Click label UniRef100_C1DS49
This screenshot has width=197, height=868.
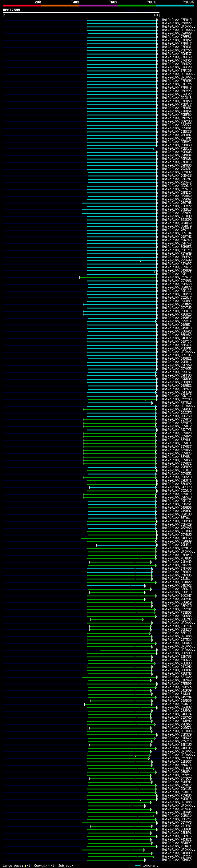(x=177, y=680)
